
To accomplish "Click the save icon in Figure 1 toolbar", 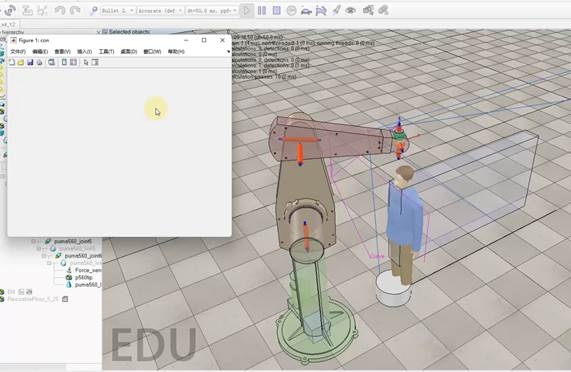I will (30, 62).
